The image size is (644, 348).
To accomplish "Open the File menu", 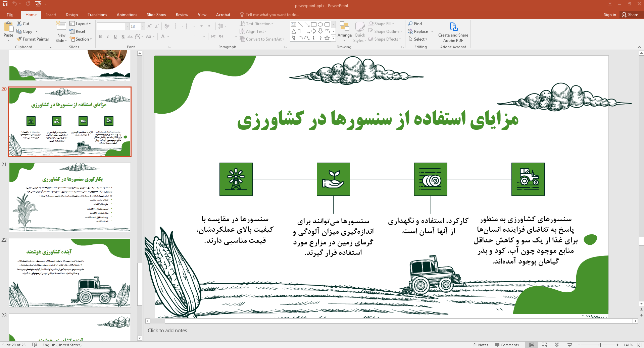I will [x=10, y=14].
